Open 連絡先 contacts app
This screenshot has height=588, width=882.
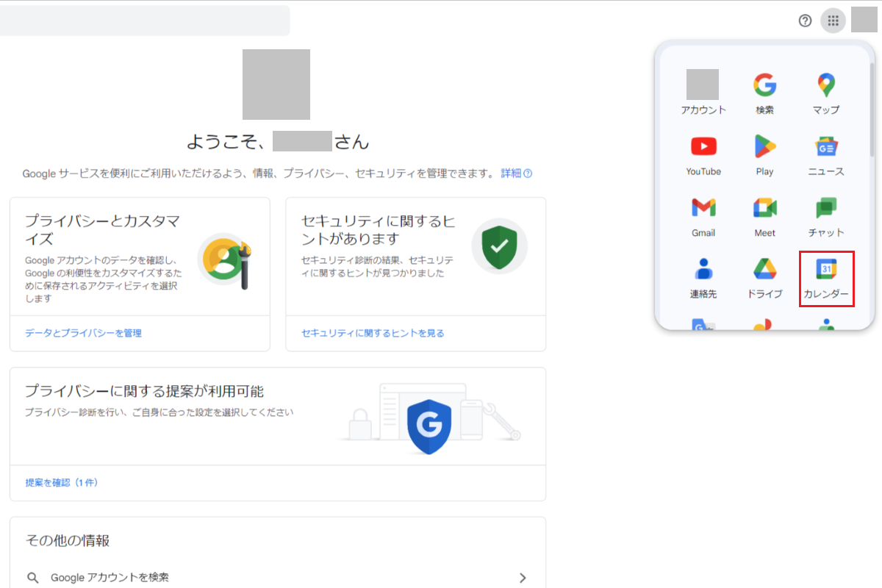(703, 277)
